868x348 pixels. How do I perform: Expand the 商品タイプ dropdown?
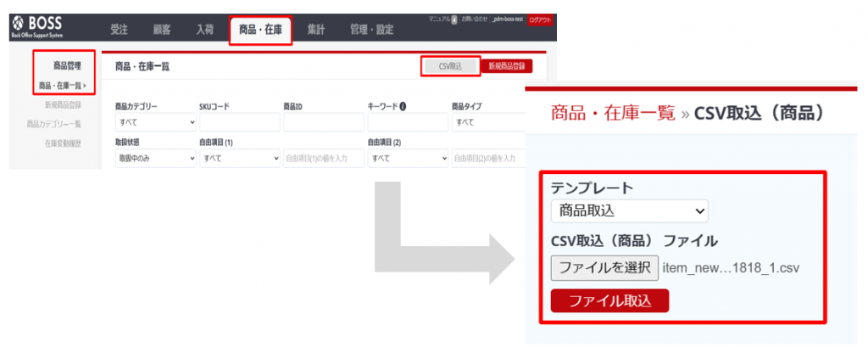pyautogui.click(x=487, y=122)
